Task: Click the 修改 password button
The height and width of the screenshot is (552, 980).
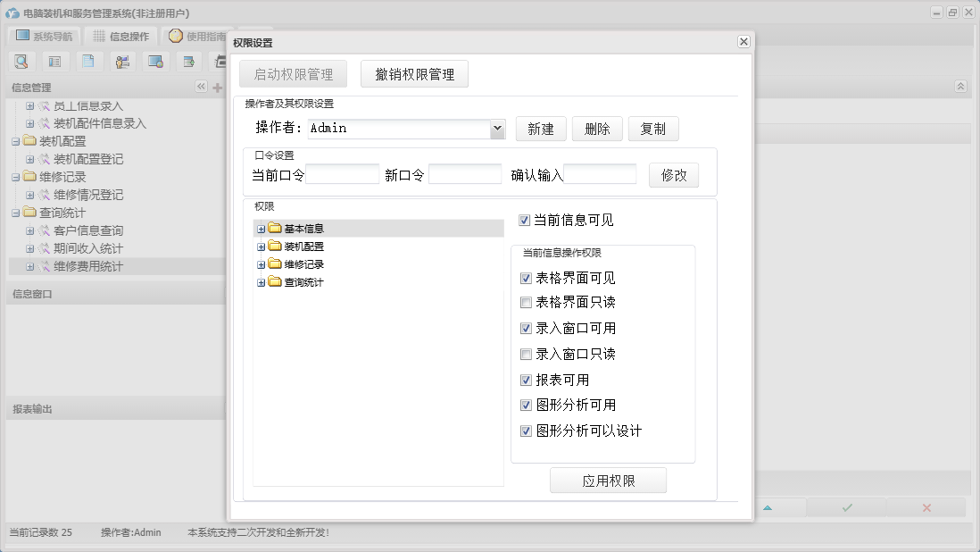Action: (674, 175)
